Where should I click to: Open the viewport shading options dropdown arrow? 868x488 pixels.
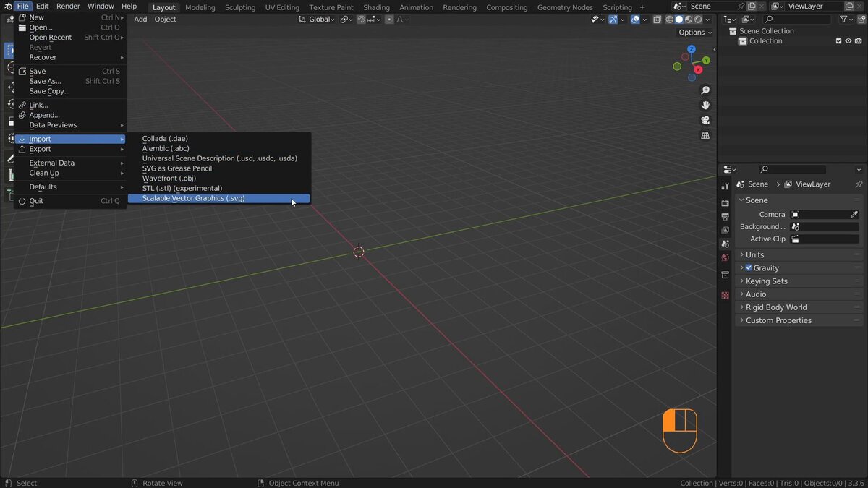(707, 19)
